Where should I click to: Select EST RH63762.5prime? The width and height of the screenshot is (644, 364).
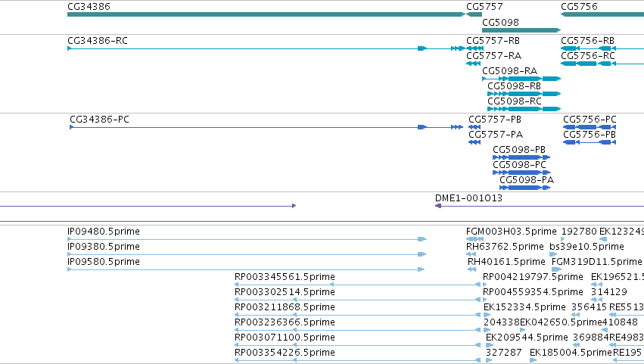click(x=471, y=254)
